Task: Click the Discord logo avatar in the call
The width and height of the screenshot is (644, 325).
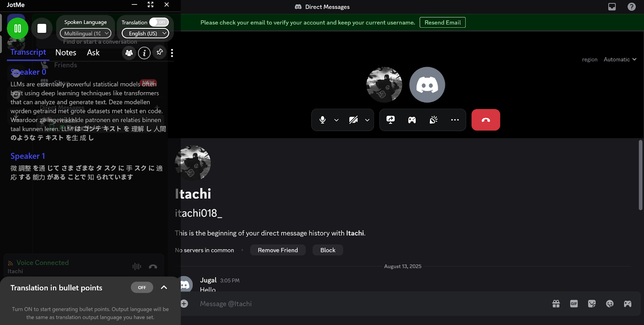Action: click(x=427, y=85)
